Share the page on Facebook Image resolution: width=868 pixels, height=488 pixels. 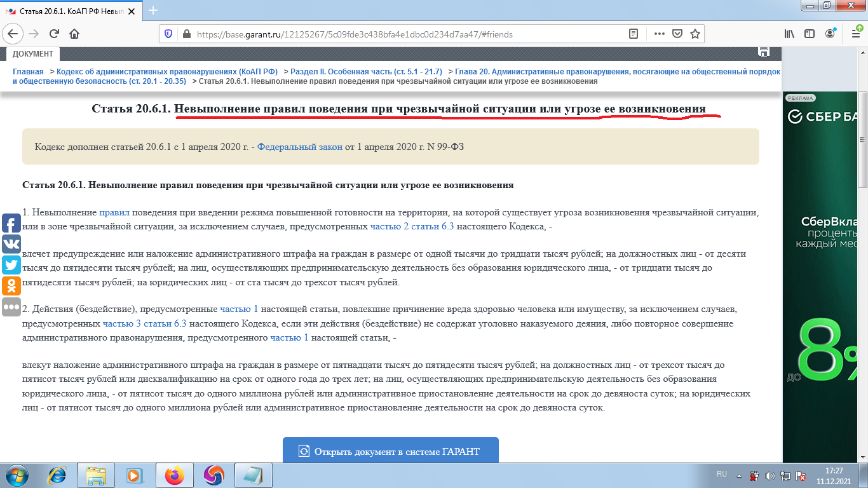click(x=10, y=222)
